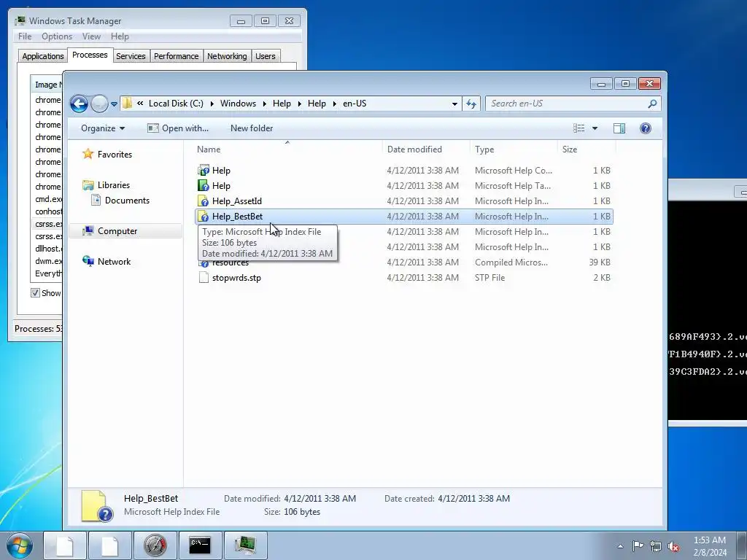Screen dimensions: 747x560
Task: Sort by the Name column header
Action: point(287,149)
